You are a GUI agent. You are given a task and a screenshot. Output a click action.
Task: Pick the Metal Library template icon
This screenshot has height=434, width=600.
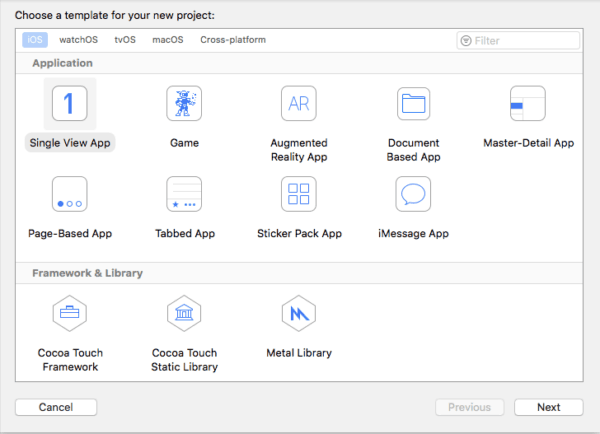[299, 313]
